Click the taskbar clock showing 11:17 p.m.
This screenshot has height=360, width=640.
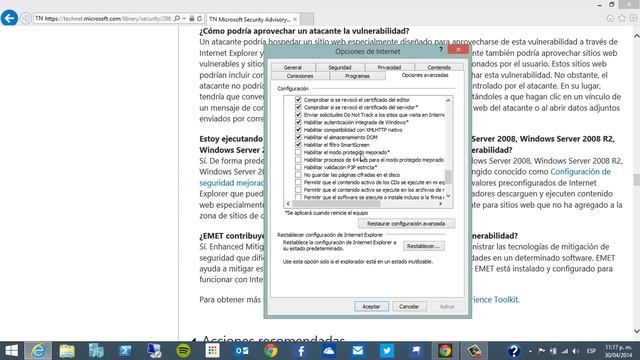[x=618, y=351]
